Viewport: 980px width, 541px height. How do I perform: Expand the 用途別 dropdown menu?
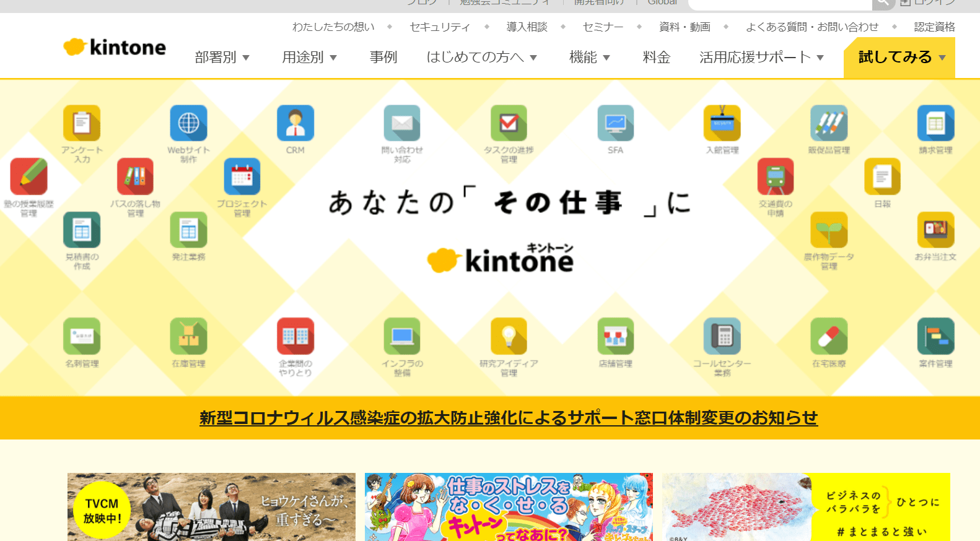pos(309,58)
